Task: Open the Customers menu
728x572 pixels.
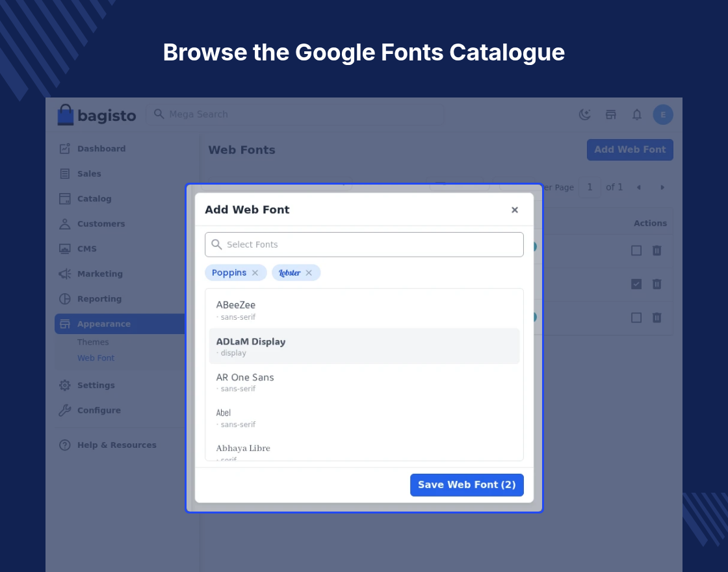Action: coord(101,224)
